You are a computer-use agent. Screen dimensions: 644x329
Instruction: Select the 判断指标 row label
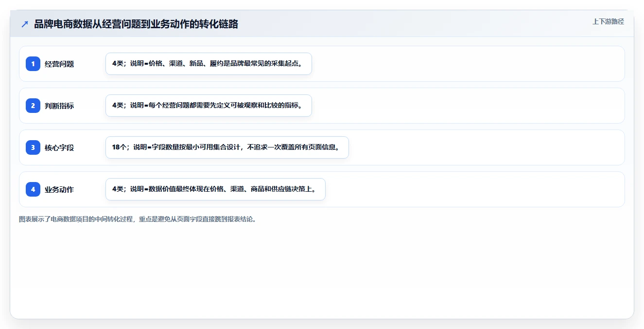pyautogui.click(x=59, y=106)
